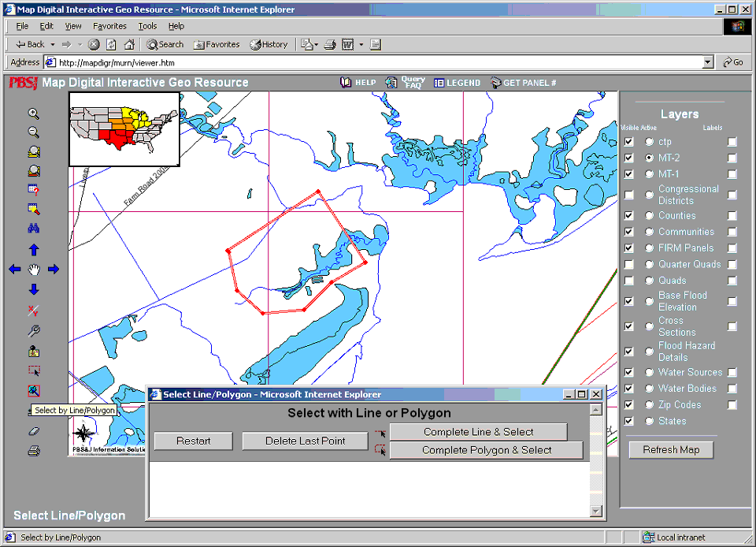Click the Select by Line/Polygon tool icon
756x547 pixels.
tap(34, 391)
